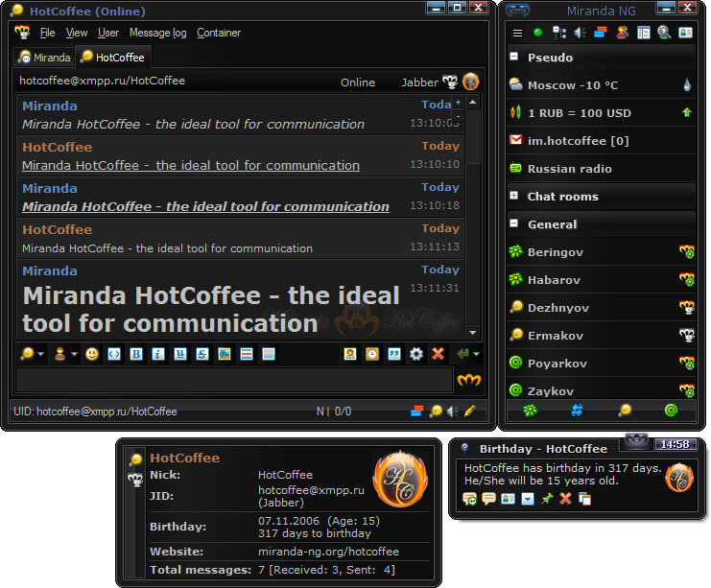Viewport: 711px width, 588px height.
Task: Select contact Poyarkov
Action: (x=602, y=364)
